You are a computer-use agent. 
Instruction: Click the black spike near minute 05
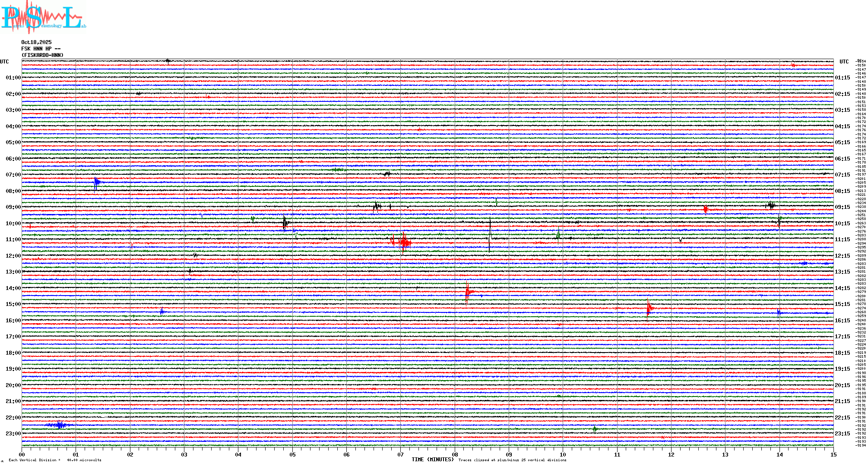(285, 223)
